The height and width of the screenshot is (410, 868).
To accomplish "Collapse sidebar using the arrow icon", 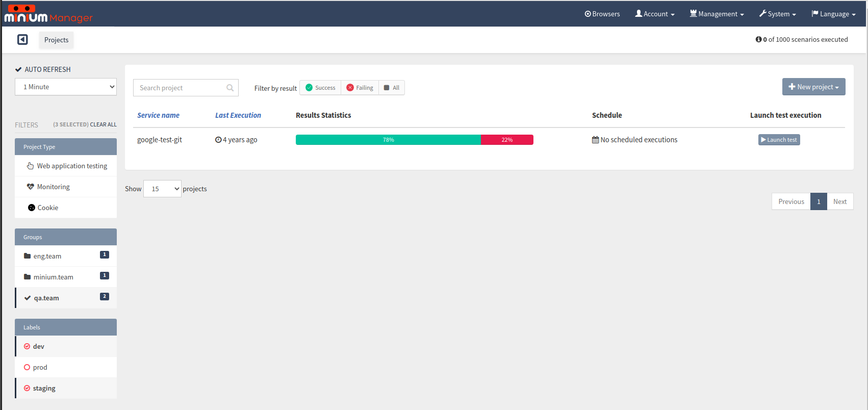I will (22, 39).
